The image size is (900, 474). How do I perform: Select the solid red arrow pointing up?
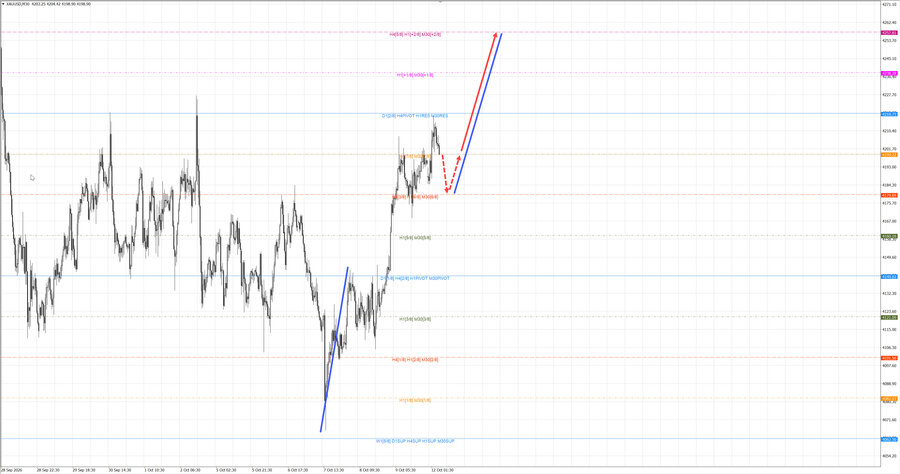[x=479, y=92]
